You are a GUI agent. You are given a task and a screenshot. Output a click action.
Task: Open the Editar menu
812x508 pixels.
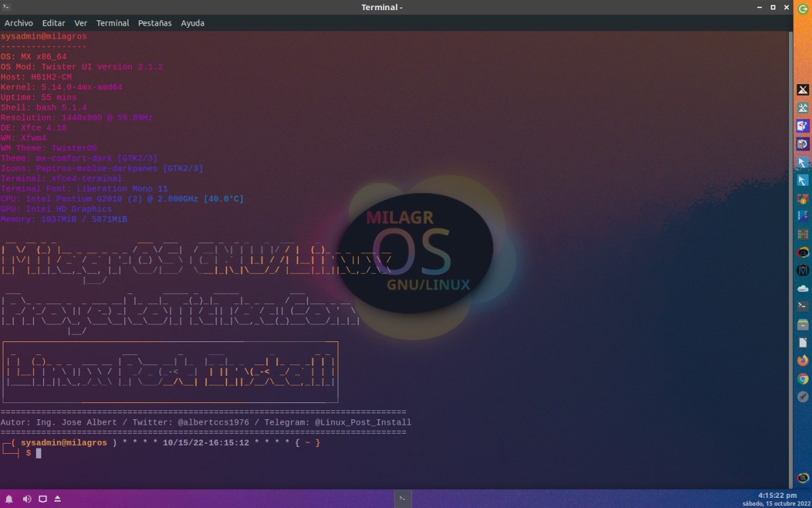[x=53, y=23]
